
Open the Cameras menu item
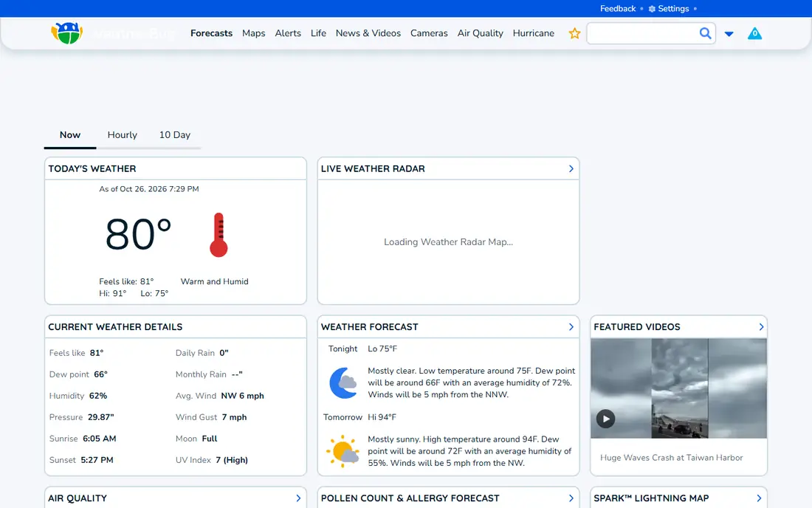coord(429,33)
